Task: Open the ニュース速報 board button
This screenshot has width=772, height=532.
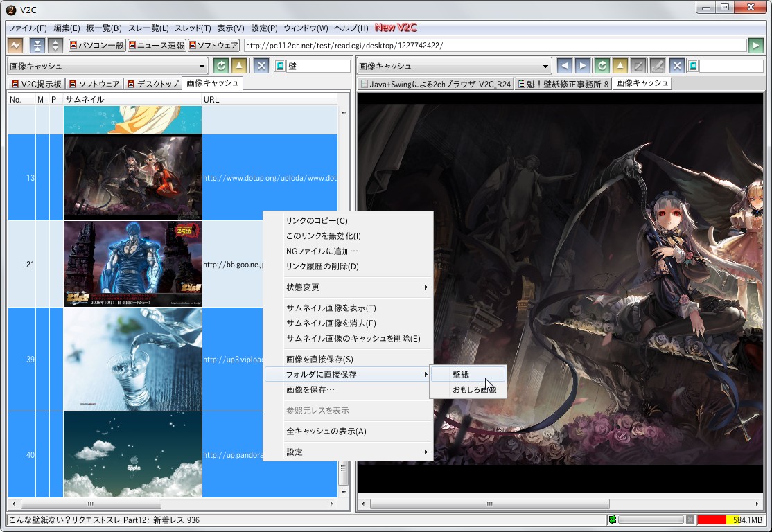Action: (x=157, y=46)
